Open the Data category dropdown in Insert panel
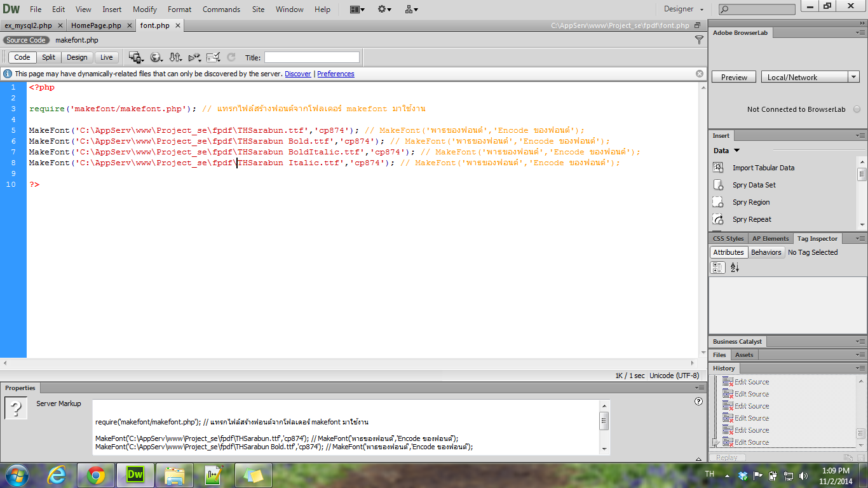Image resolution: width=868 pixels, height=488 pixels. click(727, 151)
